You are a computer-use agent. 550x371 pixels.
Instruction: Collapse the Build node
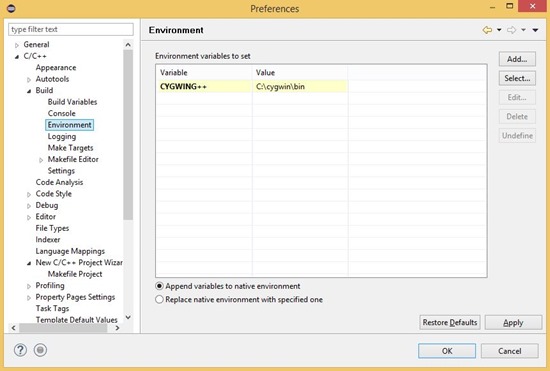click(x=29, y=91)
